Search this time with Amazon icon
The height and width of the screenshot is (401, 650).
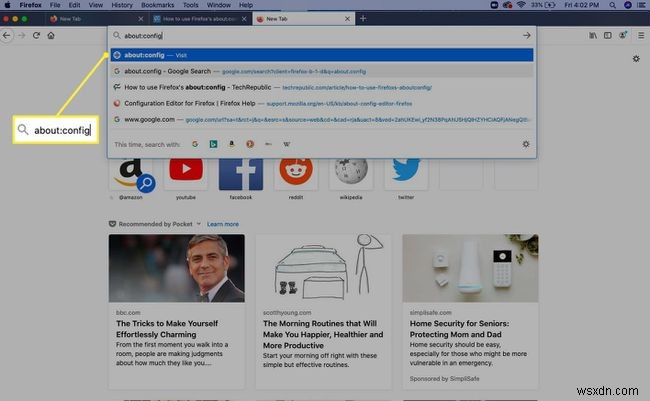[x=232, y=144]
